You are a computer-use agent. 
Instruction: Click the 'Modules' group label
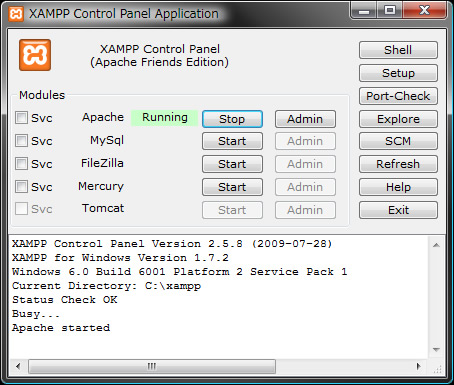pyautogui.click(x=42, y=95)
